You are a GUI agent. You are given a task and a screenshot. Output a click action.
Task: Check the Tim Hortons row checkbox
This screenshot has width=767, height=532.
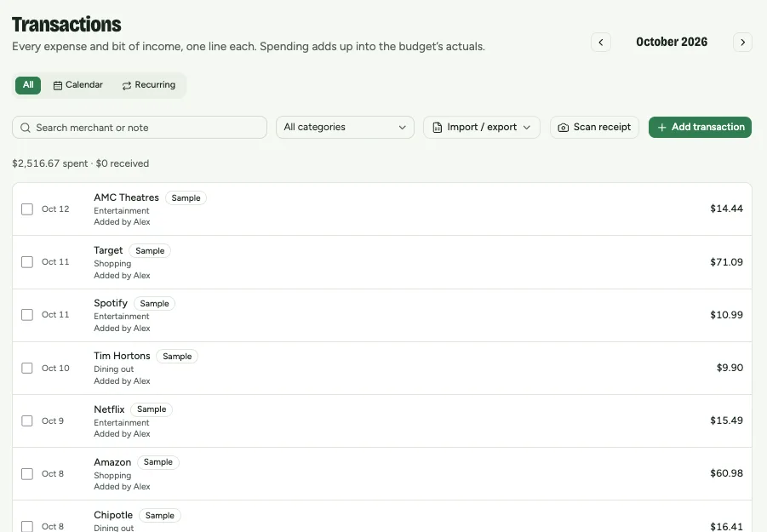[27, 369]
